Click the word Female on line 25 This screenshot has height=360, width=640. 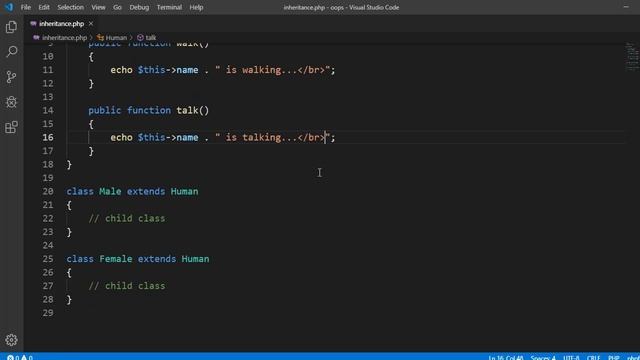pos(116,259)
